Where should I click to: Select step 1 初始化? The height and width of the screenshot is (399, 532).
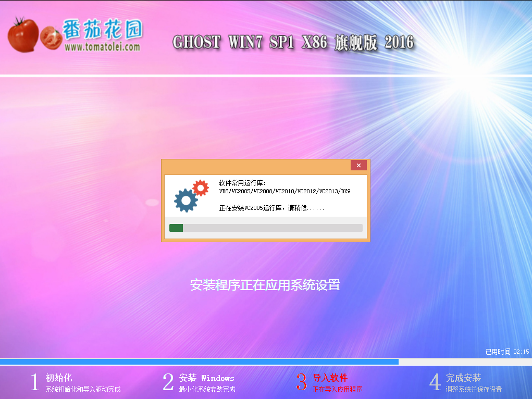(76, 382)
